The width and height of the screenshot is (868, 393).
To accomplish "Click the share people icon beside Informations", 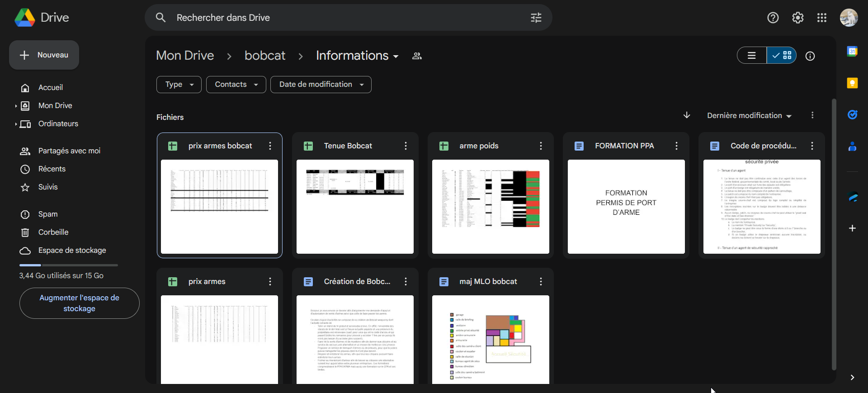I will click(417, 56).
